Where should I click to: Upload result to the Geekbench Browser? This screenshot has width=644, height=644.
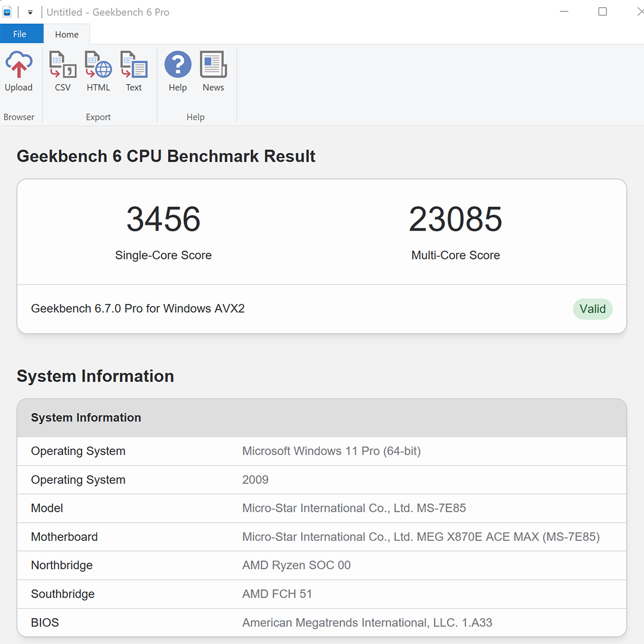pyautogui.click(x=20, y=70)
